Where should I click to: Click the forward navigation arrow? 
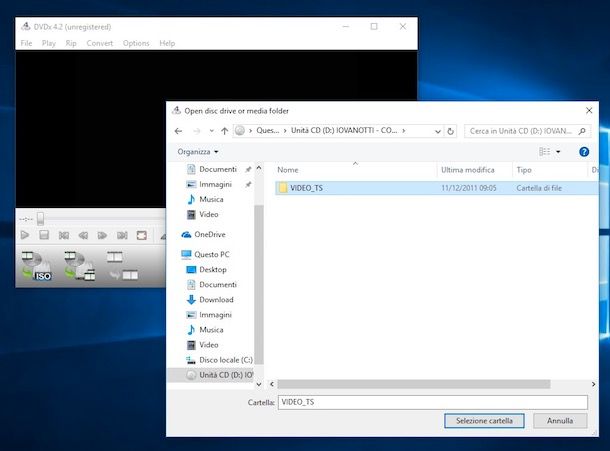[196, 131]
